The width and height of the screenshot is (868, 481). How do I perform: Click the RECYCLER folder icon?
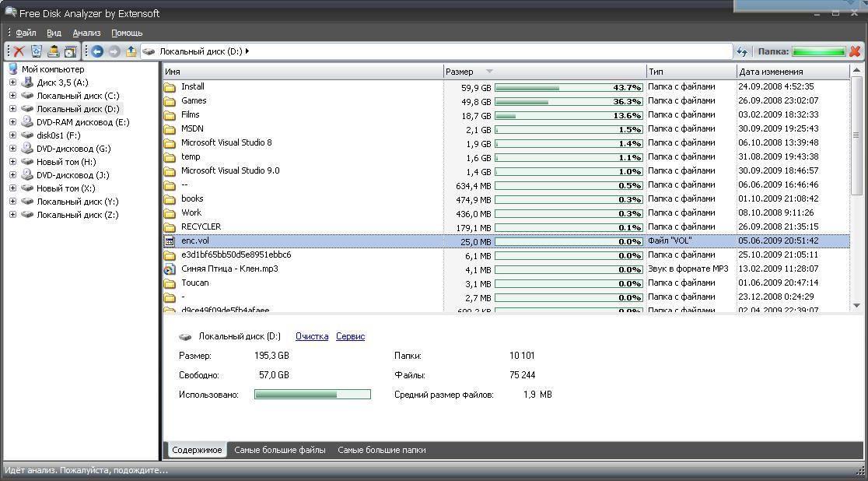click(x=170, y=227)
